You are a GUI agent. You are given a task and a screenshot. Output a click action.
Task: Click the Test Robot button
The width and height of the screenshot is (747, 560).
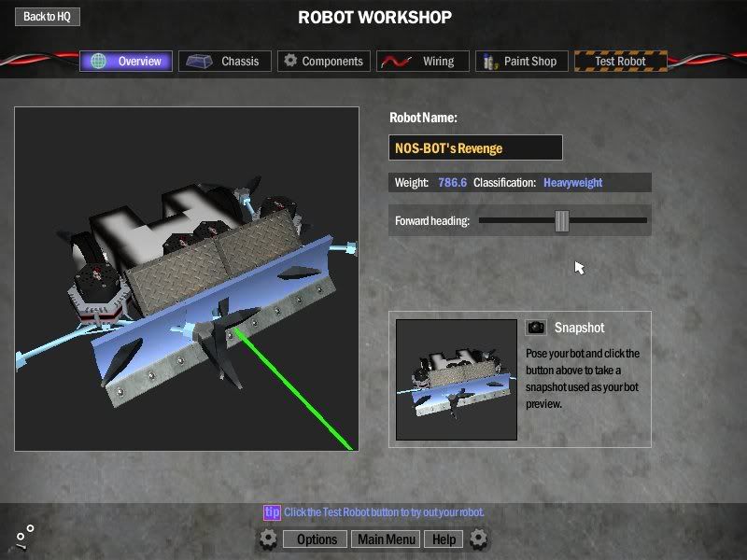[621, 62]
